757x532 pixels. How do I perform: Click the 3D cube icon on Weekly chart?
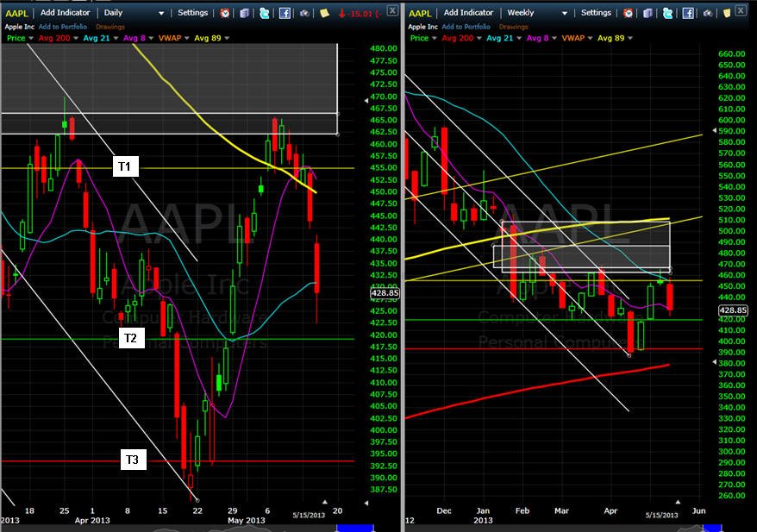648,13
